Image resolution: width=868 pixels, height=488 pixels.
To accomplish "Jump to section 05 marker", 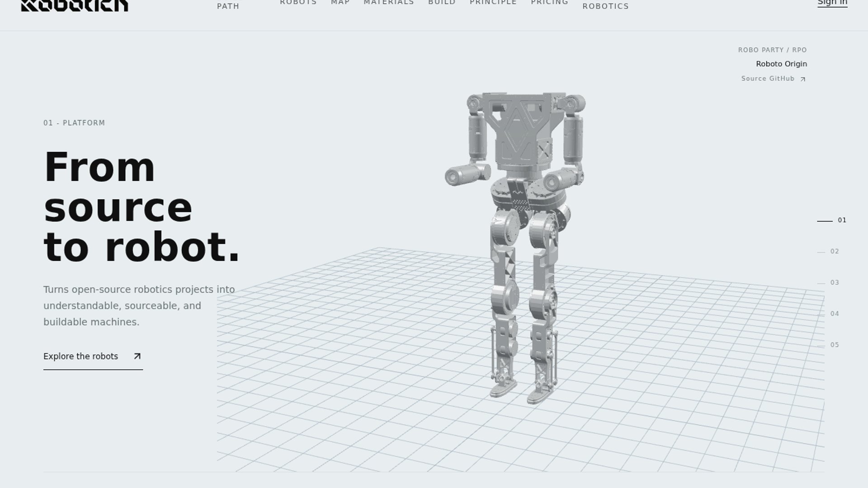I will tap(828, 345).
